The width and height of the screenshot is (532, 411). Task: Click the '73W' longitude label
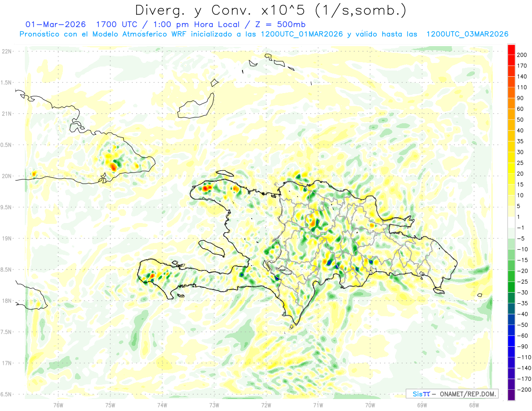pos(214,405)
